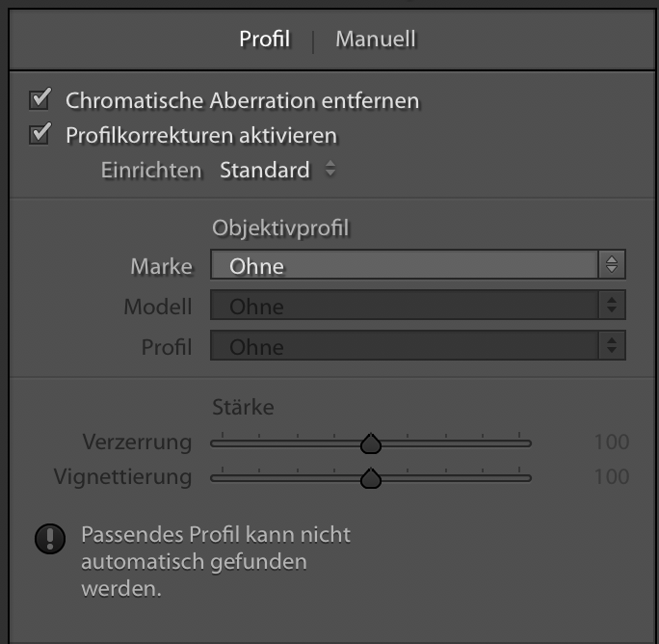Click the up-down arrows beside Einrichten Standard
The height and width of the screenshot is (644, 659).
(x=330, y=170)
